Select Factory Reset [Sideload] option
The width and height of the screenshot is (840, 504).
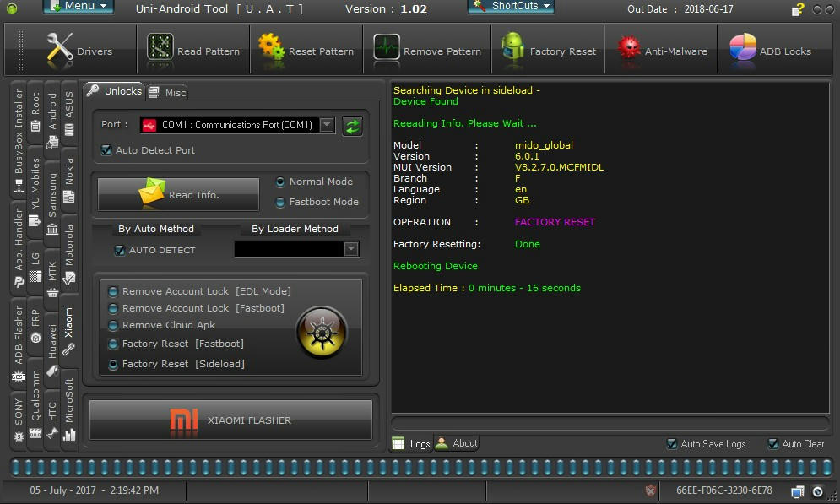[113, 364]
